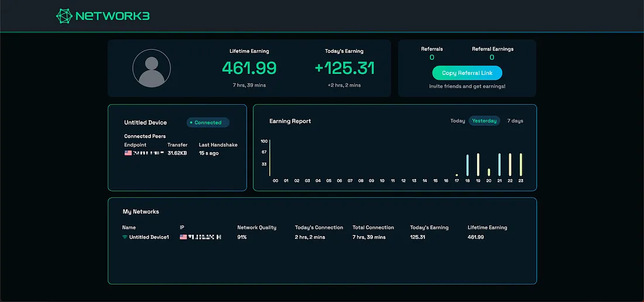
Task: Click the Last Handshake value '15 s ago'
Action: click(208, 153)
